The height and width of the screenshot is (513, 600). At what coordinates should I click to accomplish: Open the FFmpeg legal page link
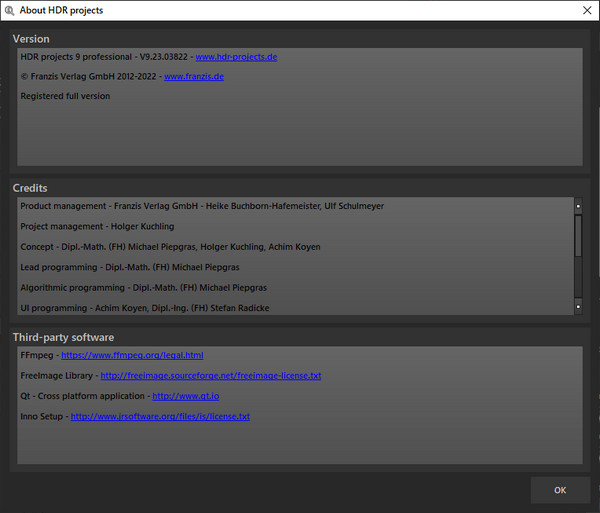click(132, 355)
